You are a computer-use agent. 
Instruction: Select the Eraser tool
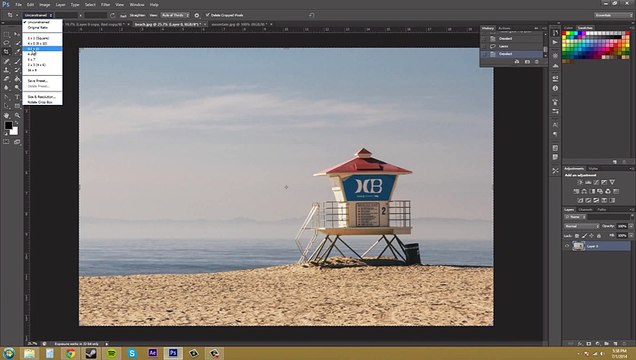tap(6, 79)
